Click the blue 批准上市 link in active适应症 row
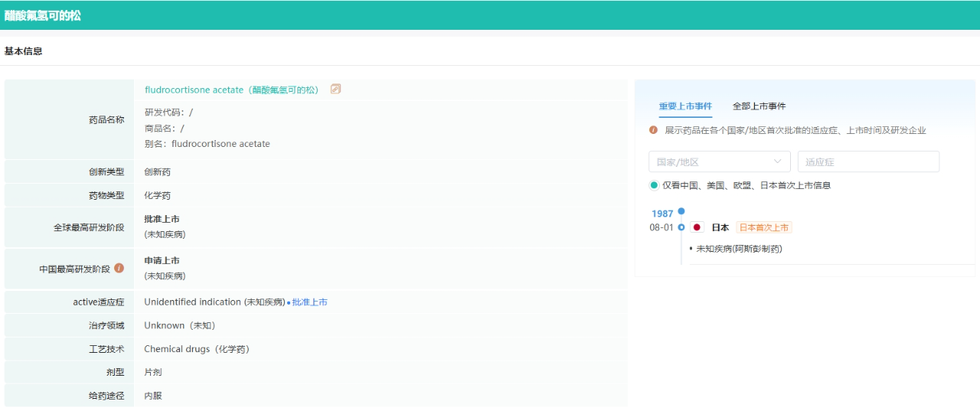Image resolution: width=980 pixels, height=411 pixels. [x=309, y=302]
